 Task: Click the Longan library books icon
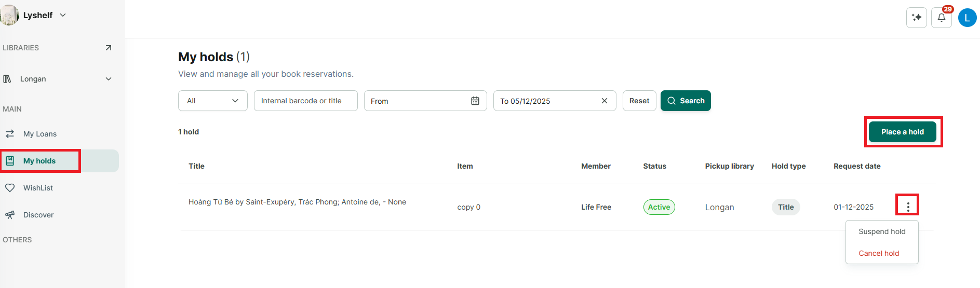coord(7,79)
